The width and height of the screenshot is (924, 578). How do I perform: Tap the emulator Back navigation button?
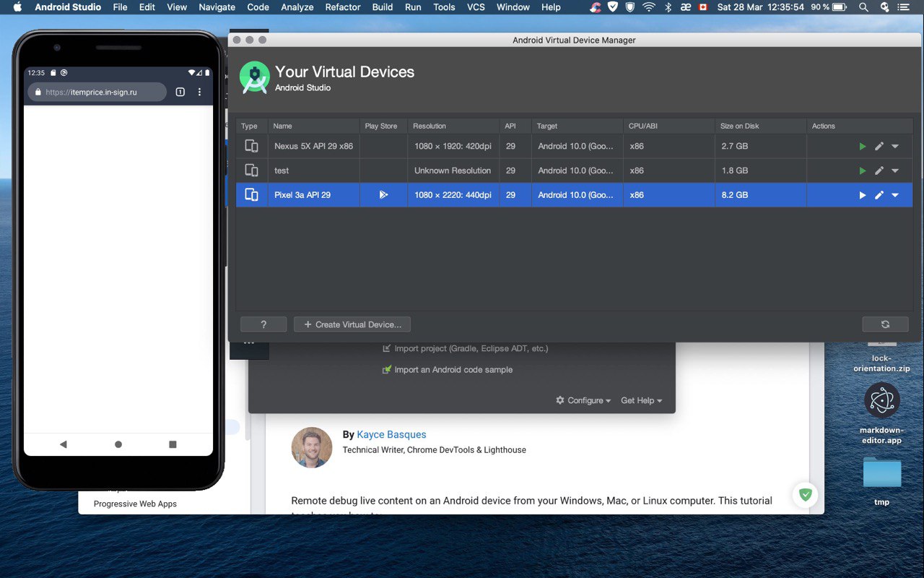click(x=63, y=444)
